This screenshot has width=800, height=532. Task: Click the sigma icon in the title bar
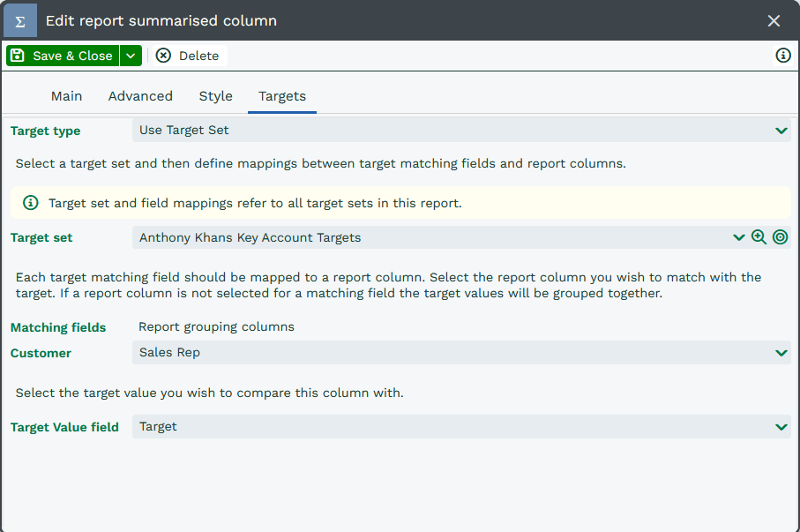[20, 20]
